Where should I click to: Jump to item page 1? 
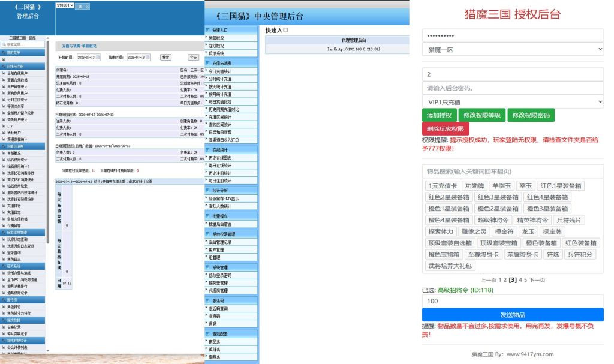tap(500, 280)
